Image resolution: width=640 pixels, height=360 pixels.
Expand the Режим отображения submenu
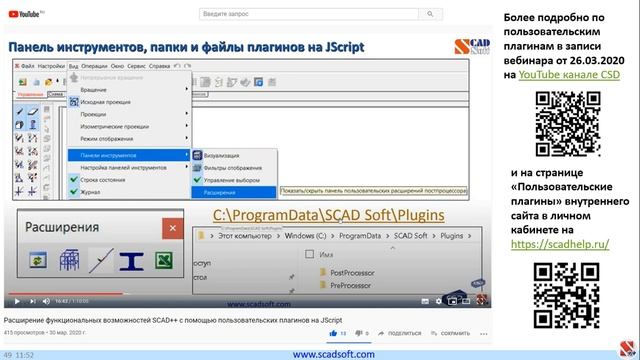129,139
